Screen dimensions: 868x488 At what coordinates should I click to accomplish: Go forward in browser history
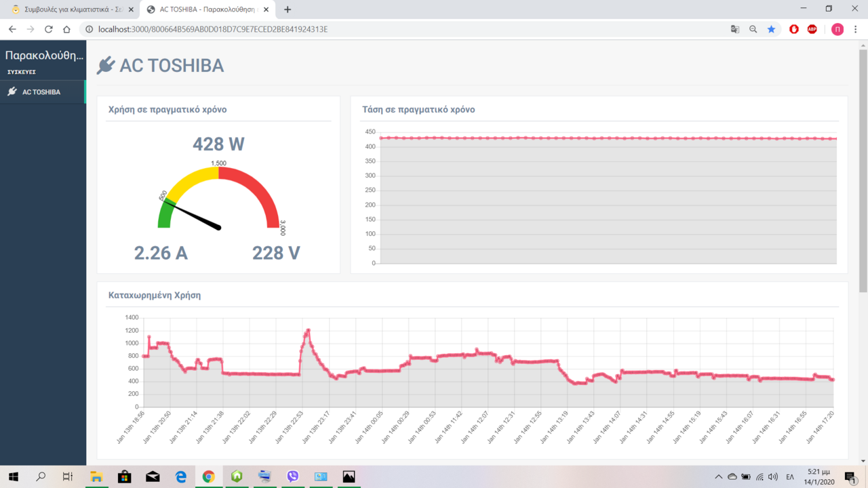pyautogui.click(x=31, y=29)
